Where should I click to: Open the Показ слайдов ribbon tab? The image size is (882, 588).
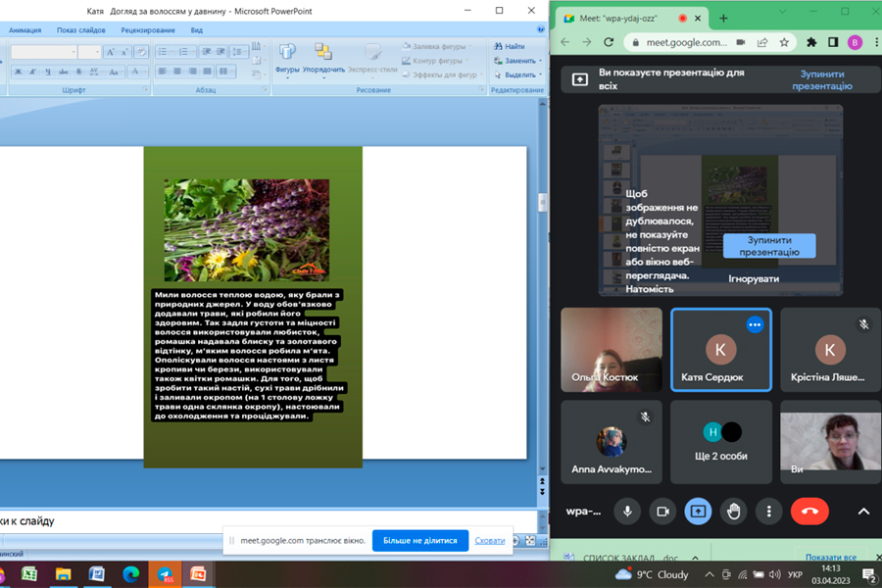click(x=80, y=30)
